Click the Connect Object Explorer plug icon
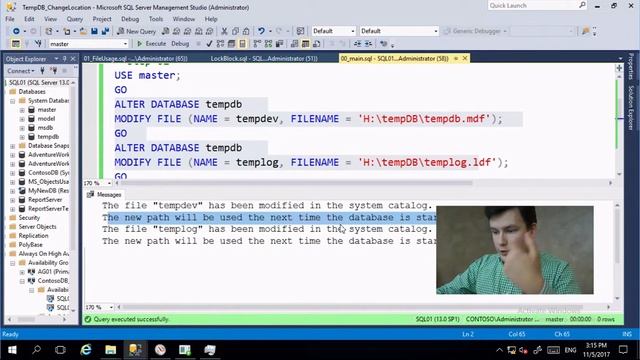Viewport: 640px width, 360px height. coord(42,71)
